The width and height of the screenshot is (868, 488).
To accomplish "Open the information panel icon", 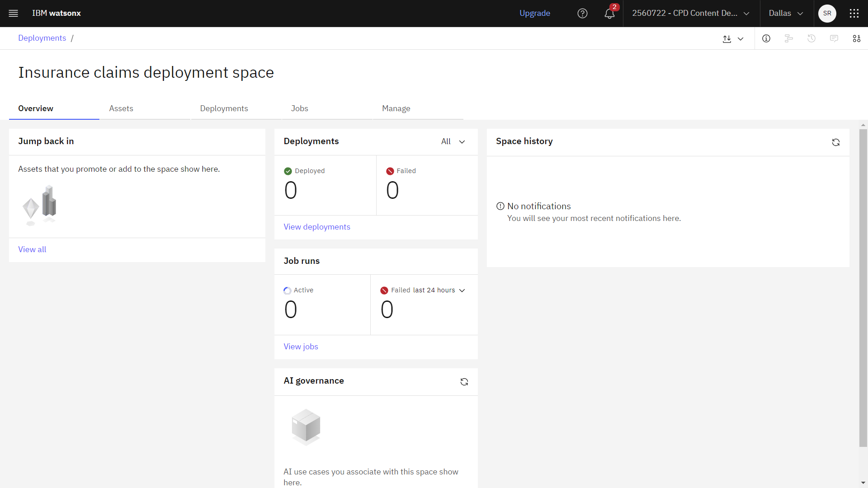I will click(766, 38).
